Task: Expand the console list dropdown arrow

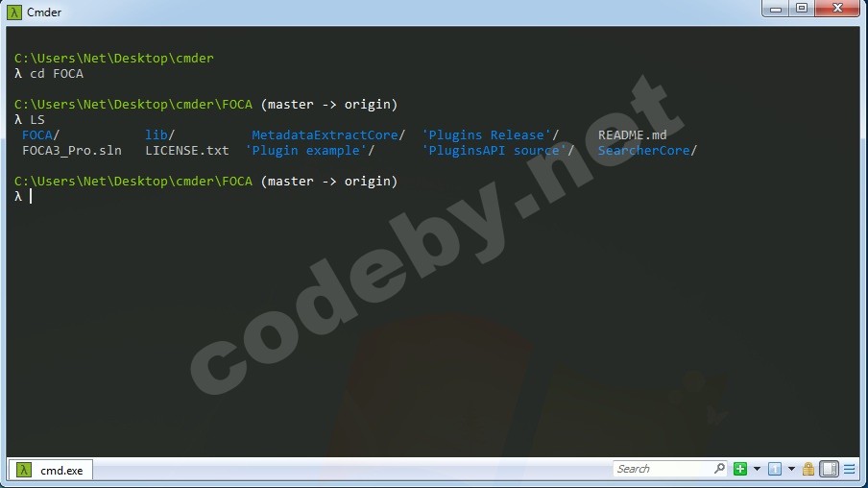Action: pyautogui.click(x=791, y=469)
